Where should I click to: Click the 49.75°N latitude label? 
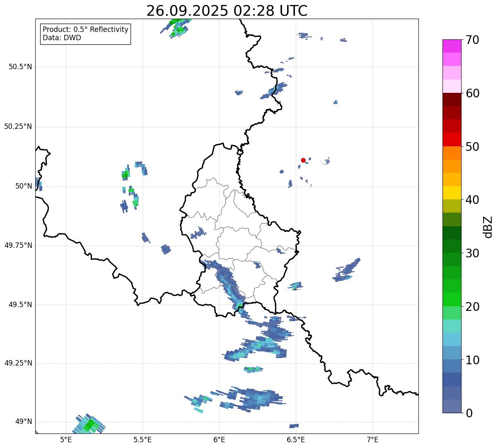[18, 245]
